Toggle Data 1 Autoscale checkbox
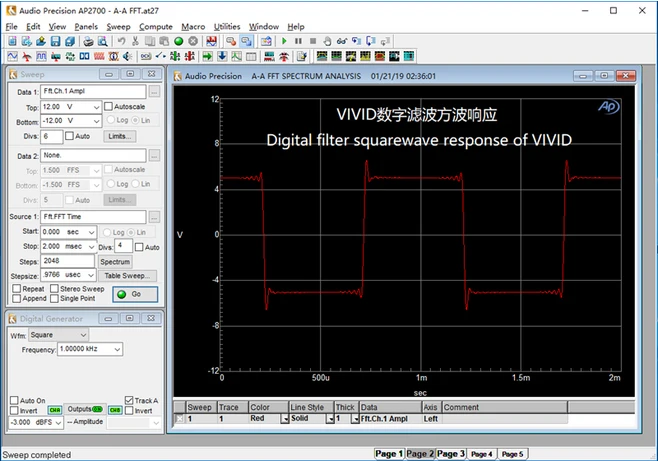The width and height of the screenshot is (658, 461). click(x=108, y=107)
